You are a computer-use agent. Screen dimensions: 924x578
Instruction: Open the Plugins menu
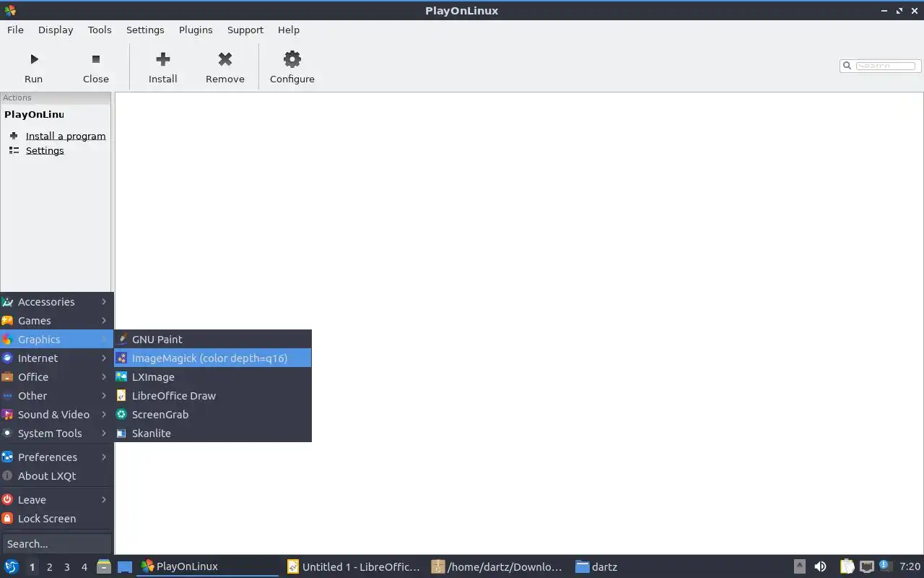(x=196, y=30)
